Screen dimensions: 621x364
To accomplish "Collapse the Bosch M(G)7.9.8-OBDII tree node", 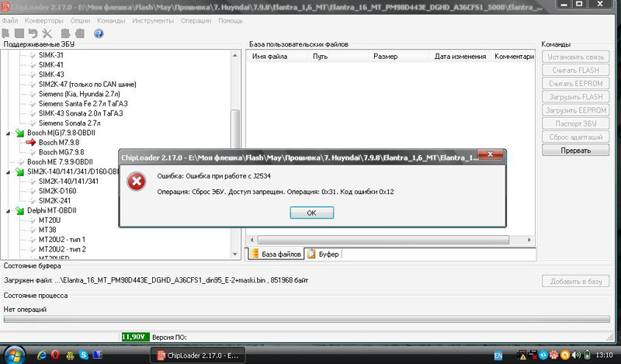I will point(8,133).
